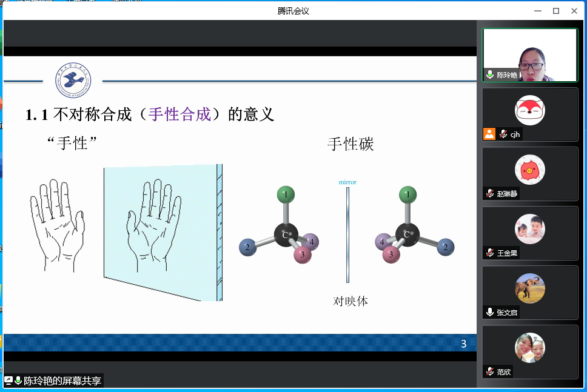Click the green mic icon in the share label
This screenshot has width=587, height=392.
pyautogui.click(x=18, y=380)
